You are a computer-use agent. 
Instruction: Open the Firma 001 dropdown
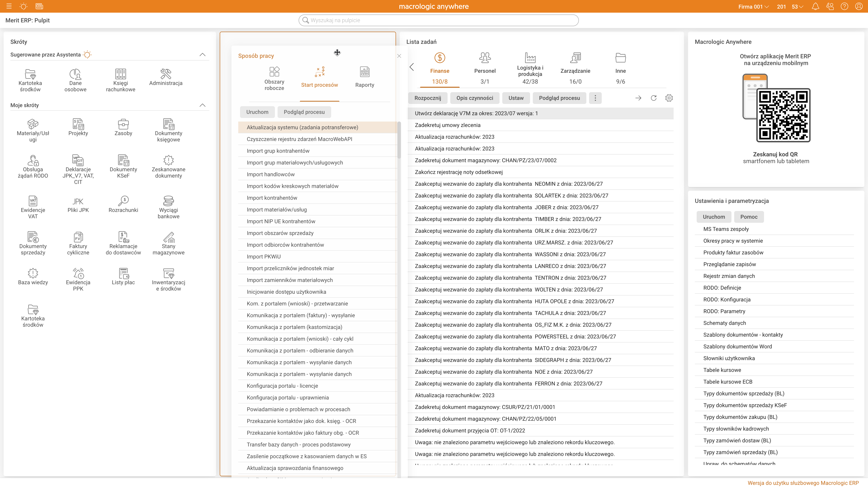(753, 6)
